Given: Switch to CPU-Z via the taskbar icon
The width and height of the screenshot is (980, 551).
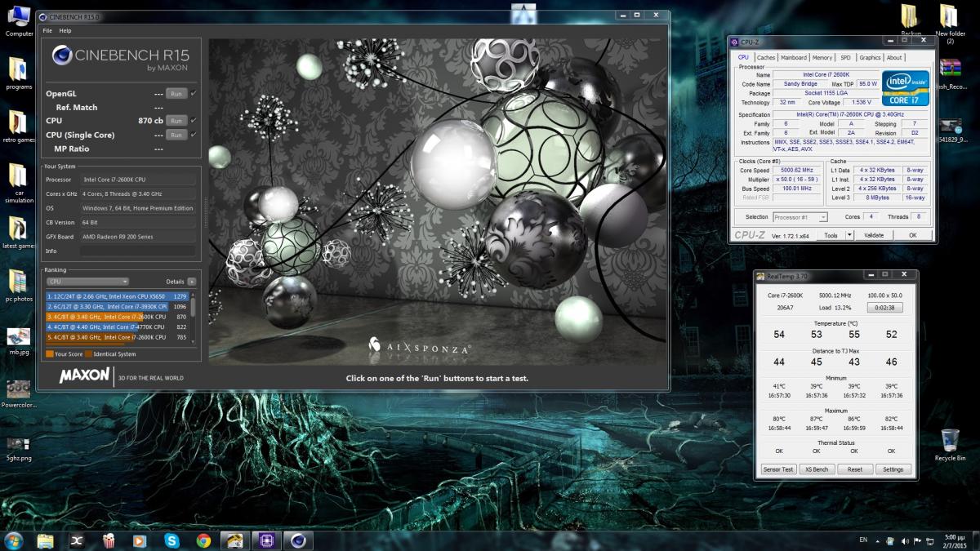Looking at the screenshot, I should tap(265, 540).
